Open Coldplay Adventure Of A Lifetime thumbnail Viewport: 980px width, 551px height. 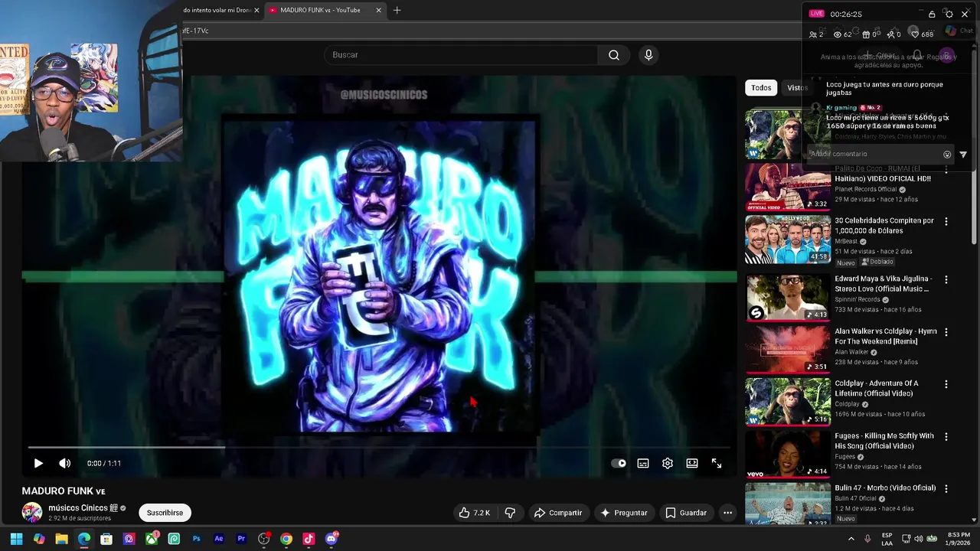click(x=788, y=401)
